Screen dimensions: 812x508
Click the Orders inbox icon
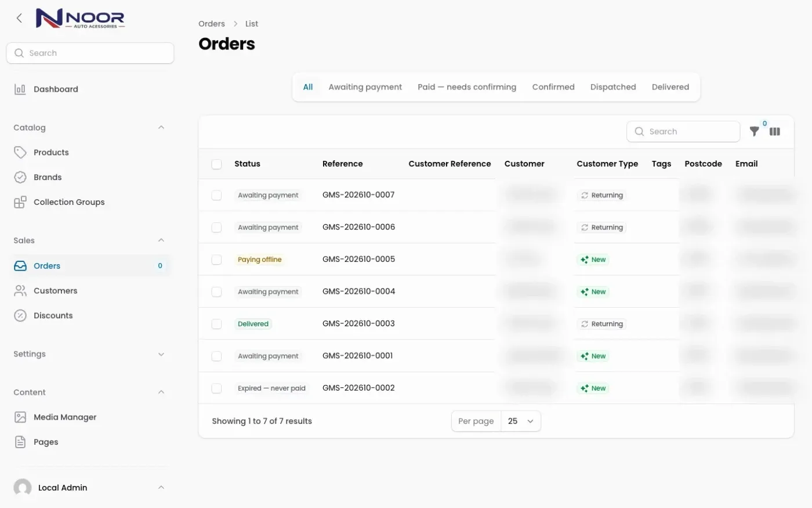click(20, 266)
